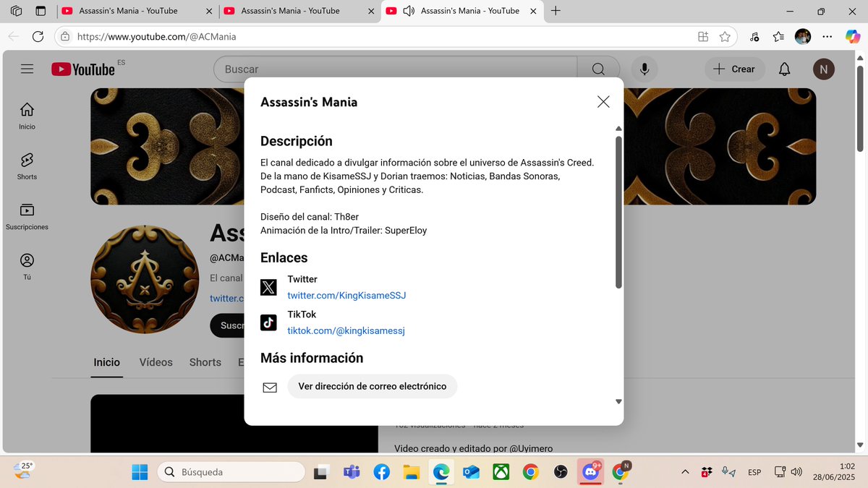This screenshot has width=868, height=488.
Task: Add this page to favorites star
Action: point(725,37)
